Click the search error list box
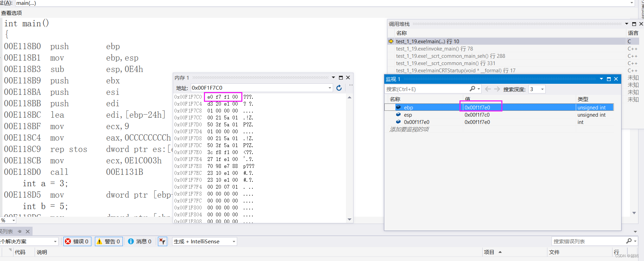 (x=589, y=241)
